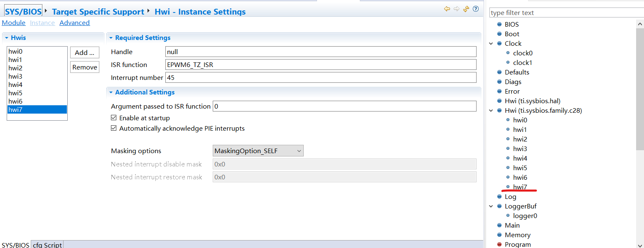644x248 pixels.
Task: Click the back navigation arrow icon
Action: pos(447,9)
